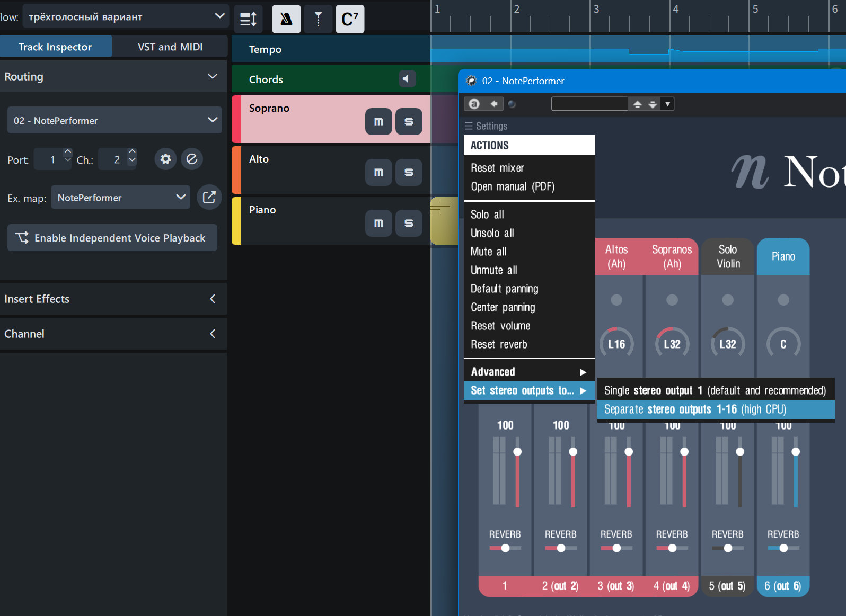Choose Single stereo output 1 option
846x616 pixels.
pos(716,390)
